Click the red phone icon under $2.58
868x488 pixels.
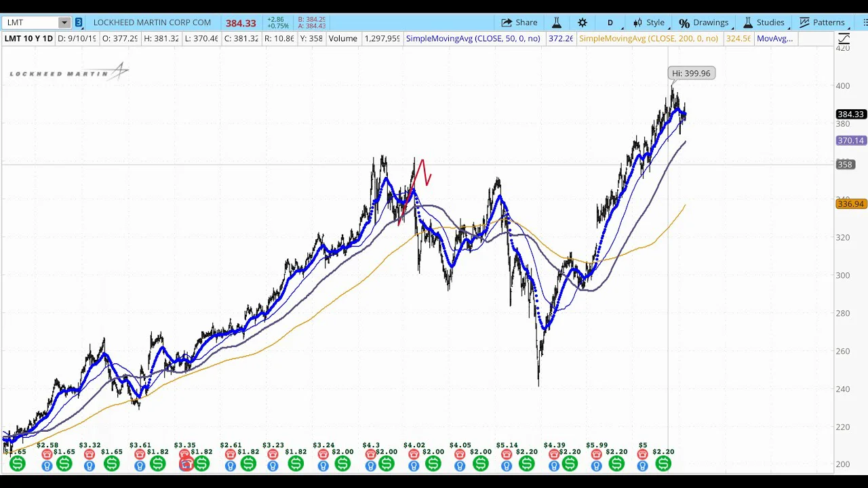click(x=47, y=455)
